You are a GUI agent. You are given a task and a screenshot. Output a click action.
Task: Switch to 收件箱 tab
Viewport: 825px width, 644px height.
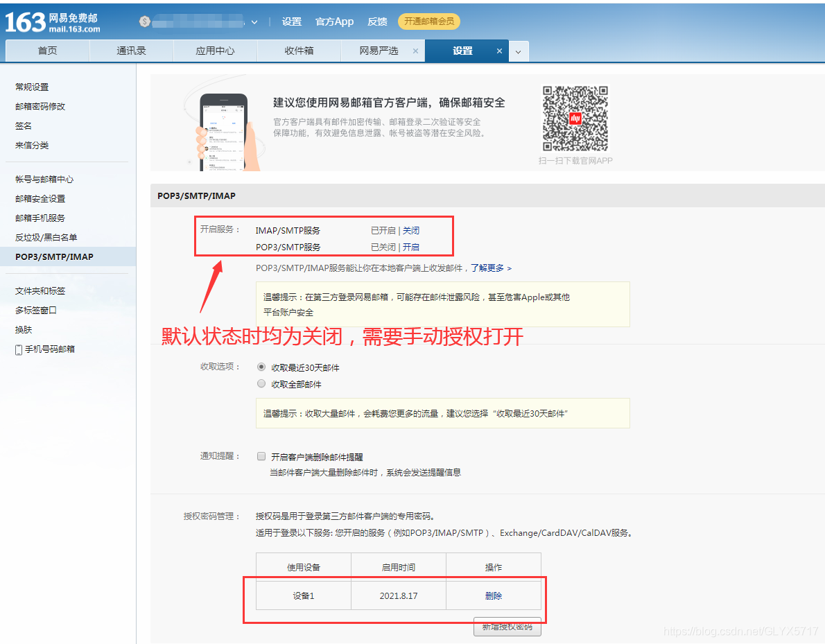[x=299, y=51]
